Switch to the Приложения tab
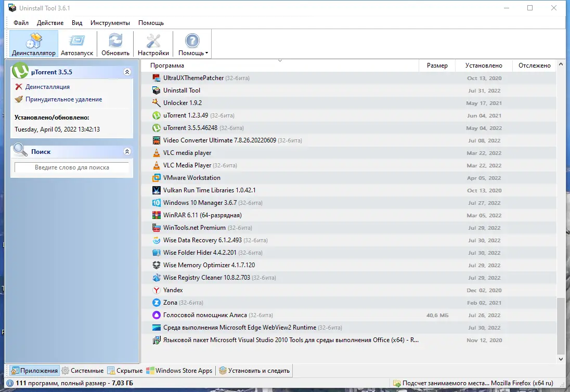 tap(34, 371)
